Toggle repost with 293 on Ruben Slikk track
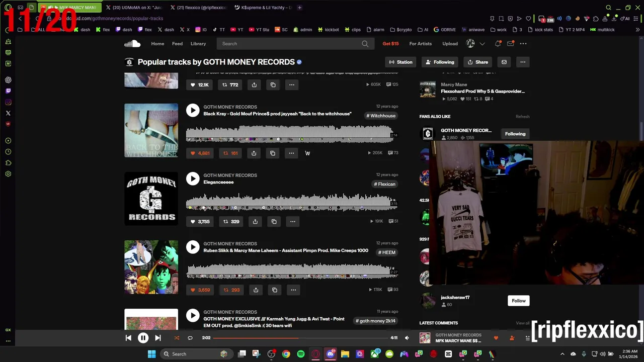 (231, 290)
